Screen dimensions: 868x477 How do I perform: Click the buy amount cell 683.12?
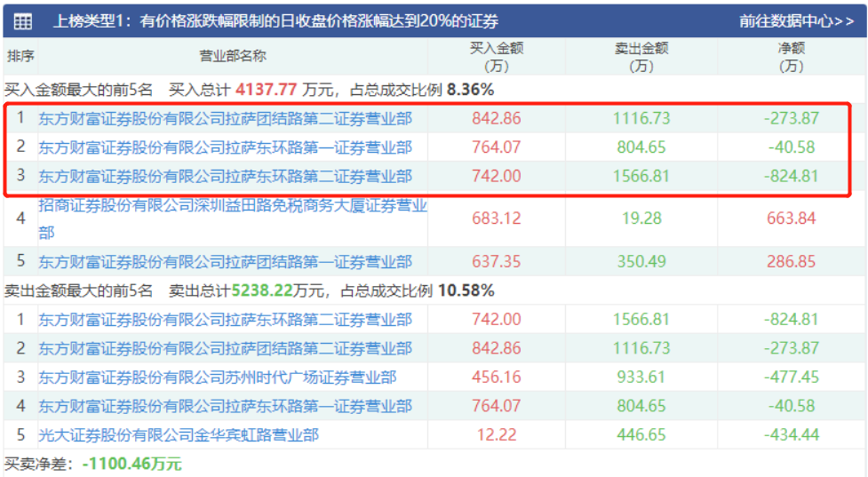[x=497, y=219]
